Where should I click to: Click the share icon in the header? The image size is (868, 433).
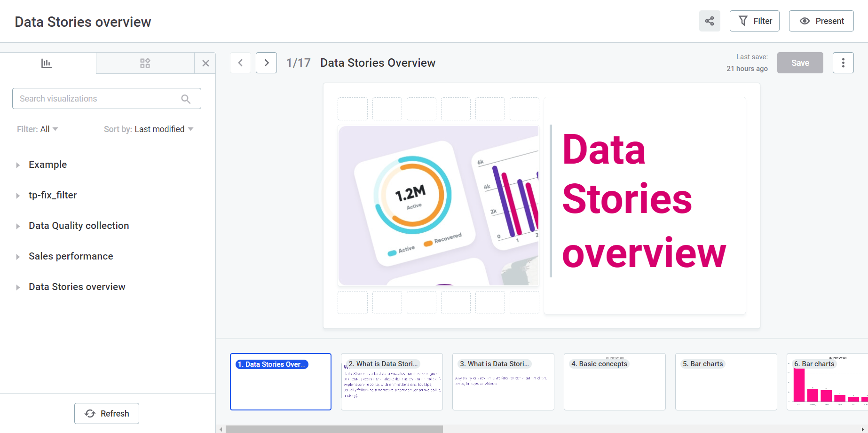710,21
